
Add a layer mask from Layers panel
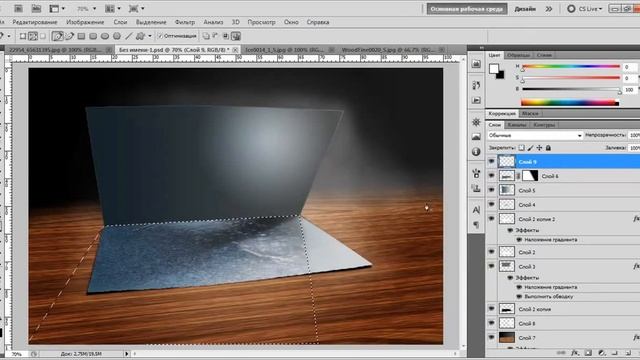588,353
